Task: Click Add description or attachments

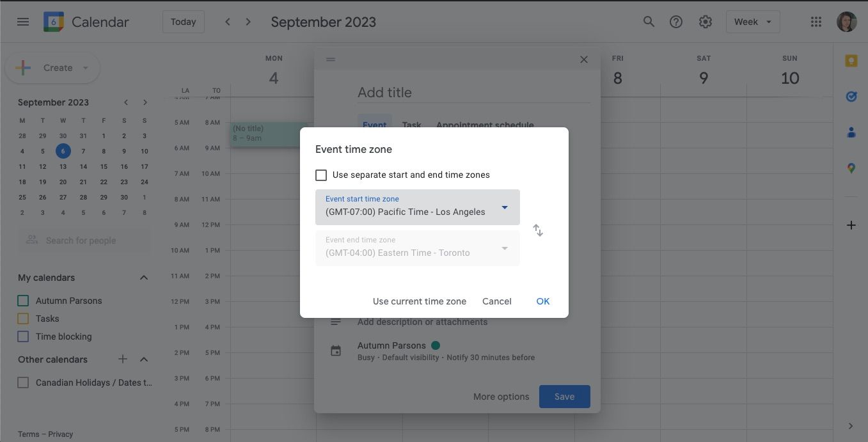Action: 422,322
